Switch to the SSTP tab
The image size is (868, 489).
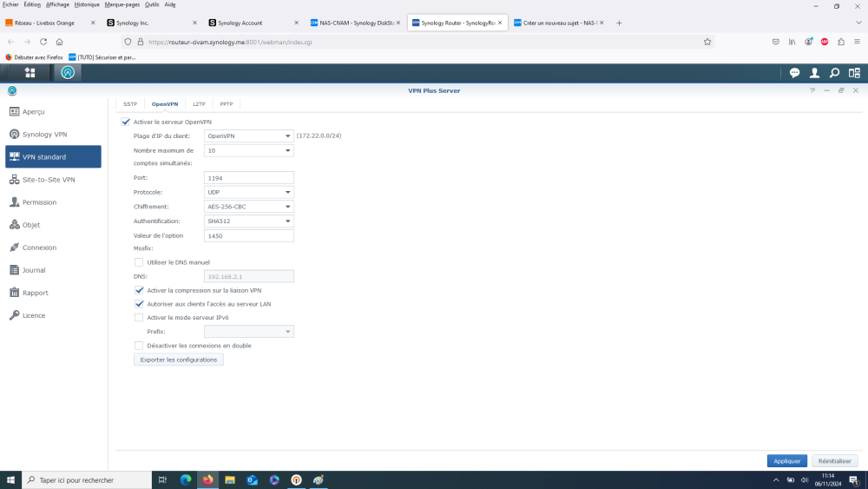click(x=130, y=104)
